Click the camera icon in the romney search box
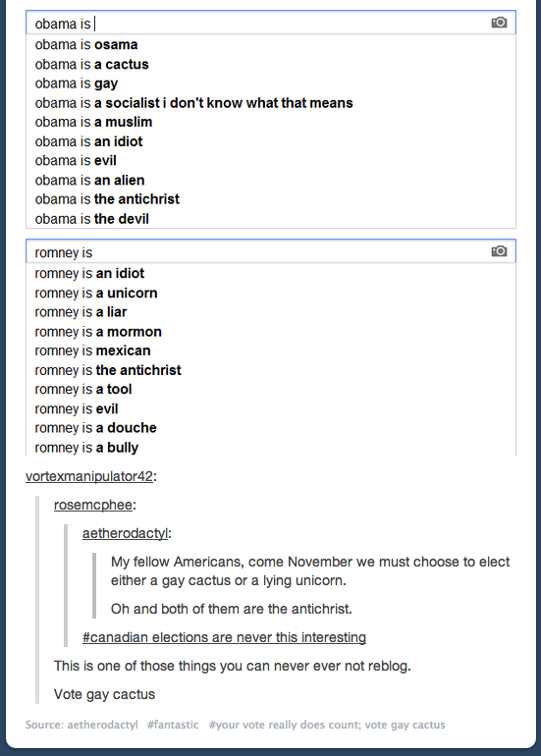Viewport: 541px width, 756px height. click(499, 251)
